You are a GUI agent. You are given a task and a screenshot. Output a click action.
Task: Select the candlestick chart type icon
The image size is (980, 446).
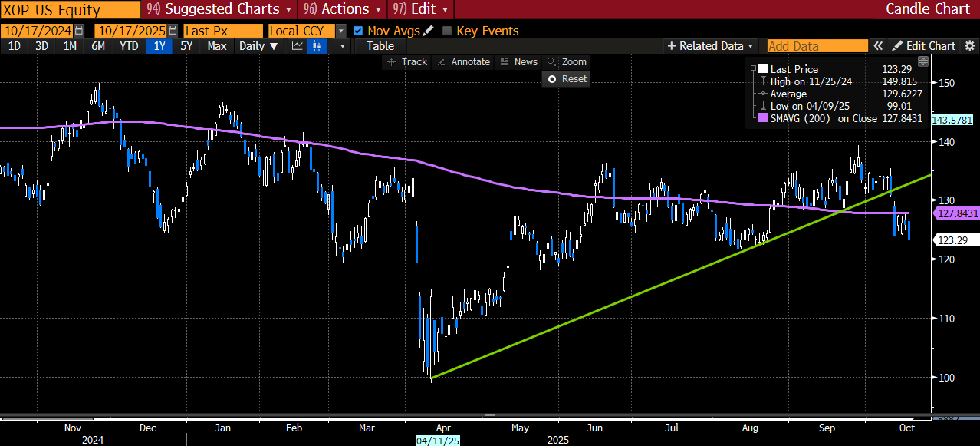[317, 46]
